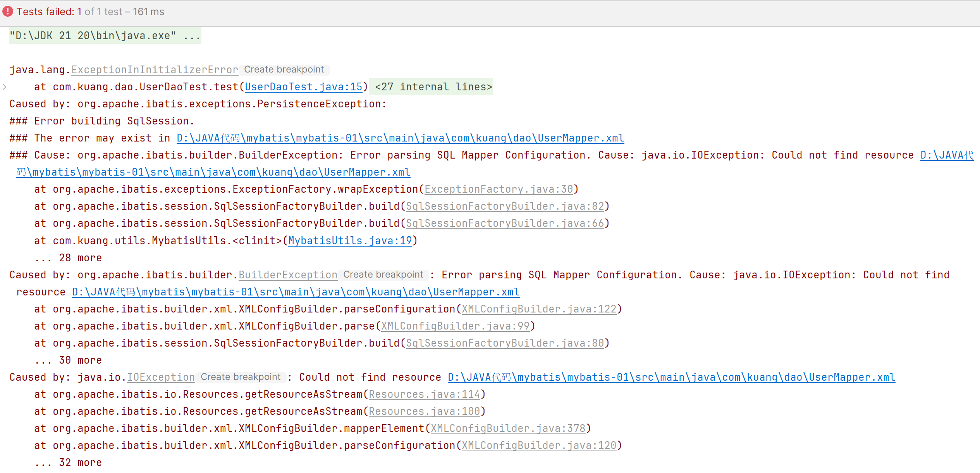980x473 pixels.
Task: Open the BuilderException class link
Action: pos(288,275)
